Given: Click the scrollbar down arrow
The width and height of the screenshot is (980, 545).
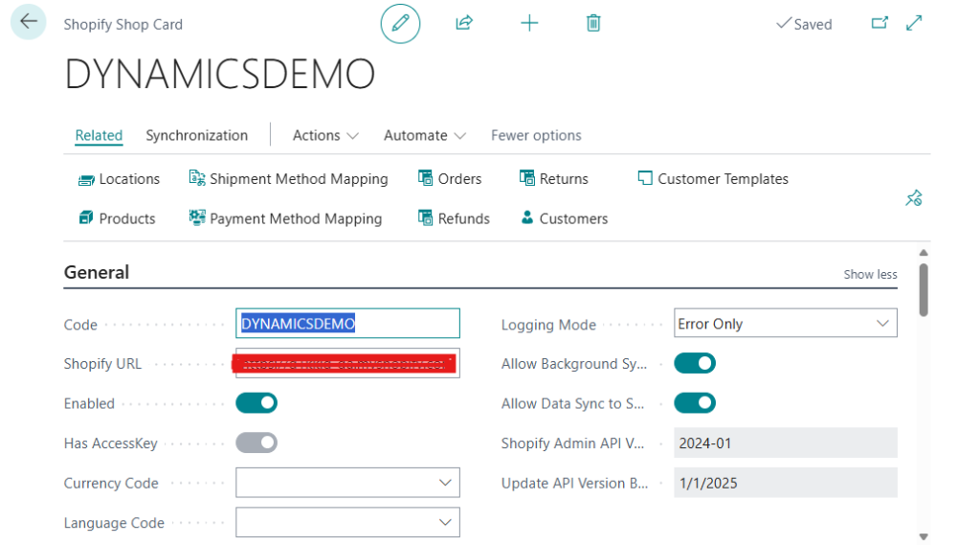Looking at the screenshot, I should pyautogui.click(x=924, y=537).
